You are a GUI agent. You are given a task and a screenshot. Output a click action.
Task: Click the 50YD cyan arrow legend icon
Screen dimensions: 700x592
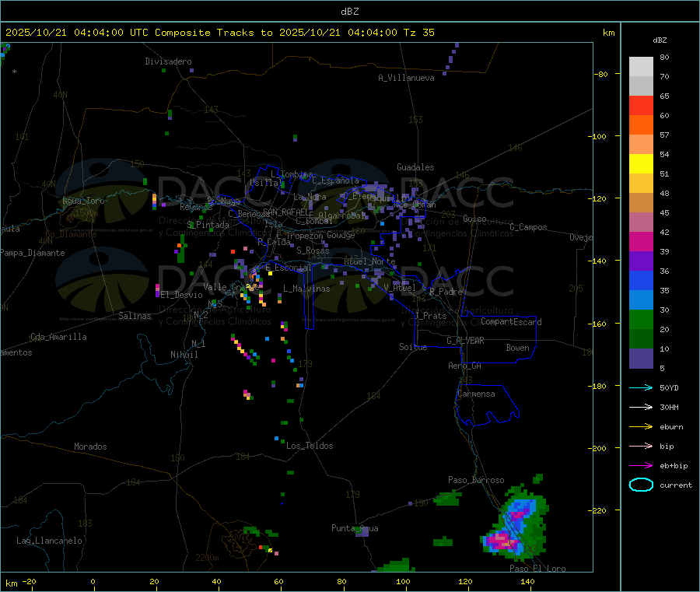click(x=641, y=387)
